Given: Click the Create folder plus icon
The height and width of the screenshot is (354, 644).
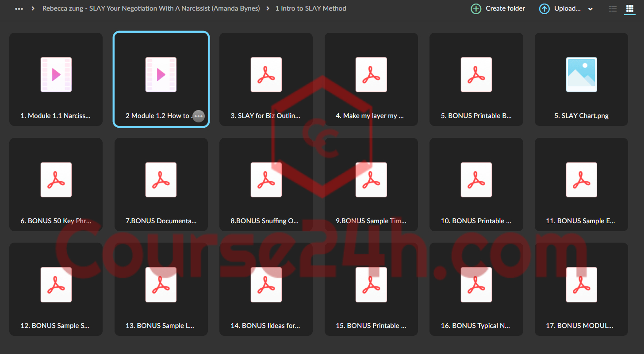Looking at the screenshot, I should (x=476, y=8).
